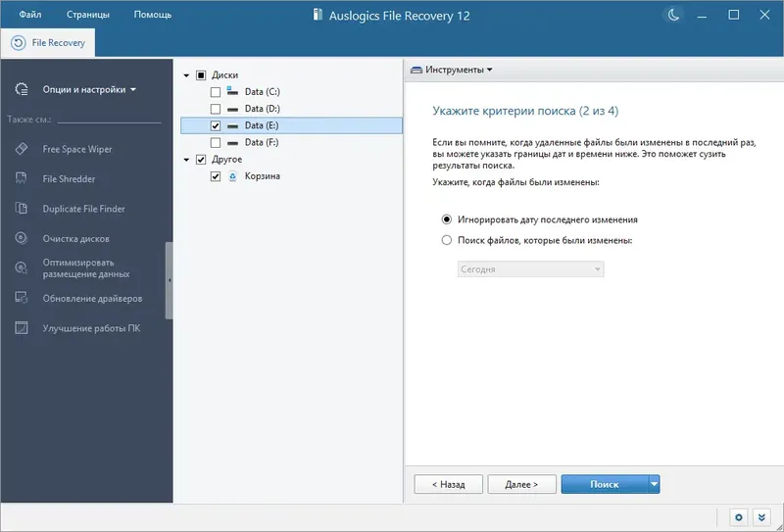784x532 pixels.
Task: Click the Опции и настройки gear icon
Action: pyautogui.click(x=22, y=89)
